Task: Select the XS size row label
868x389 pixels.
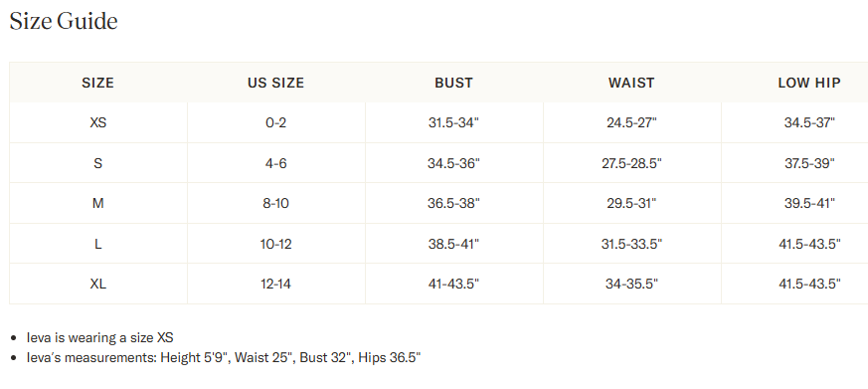Action: (98, 122)
